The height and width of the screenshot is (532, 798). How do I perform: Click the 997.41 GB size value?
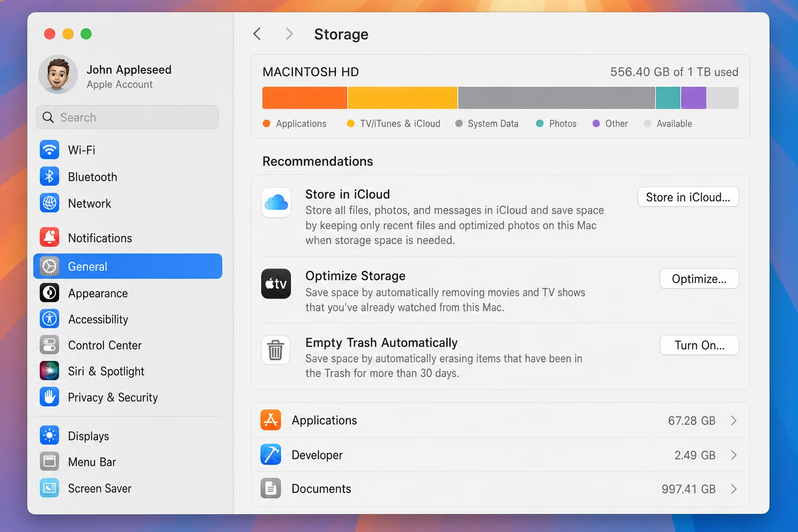click(688, 489)
